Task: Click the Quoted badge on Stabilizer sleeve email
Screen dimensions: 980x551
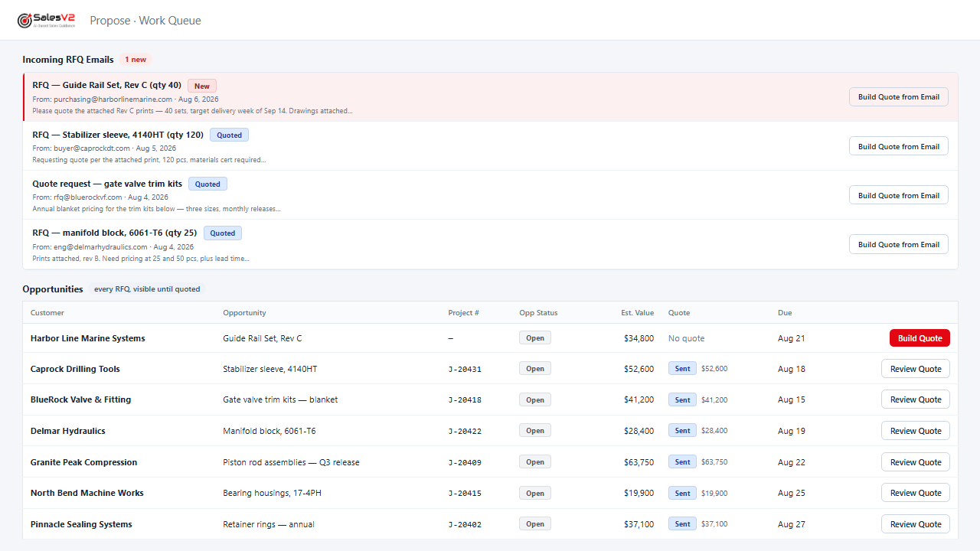Action: tap(229, 135)
